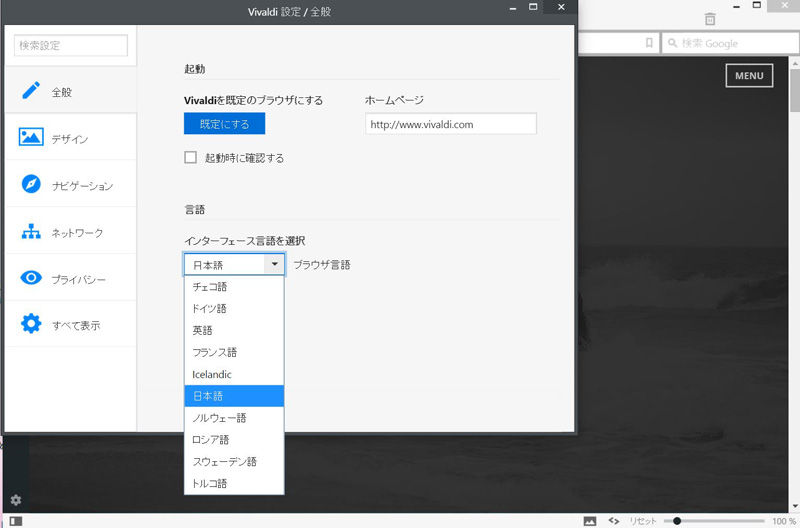Click the homepage URL field
This screenshot has height=528, width=800.
coord(451,124)
